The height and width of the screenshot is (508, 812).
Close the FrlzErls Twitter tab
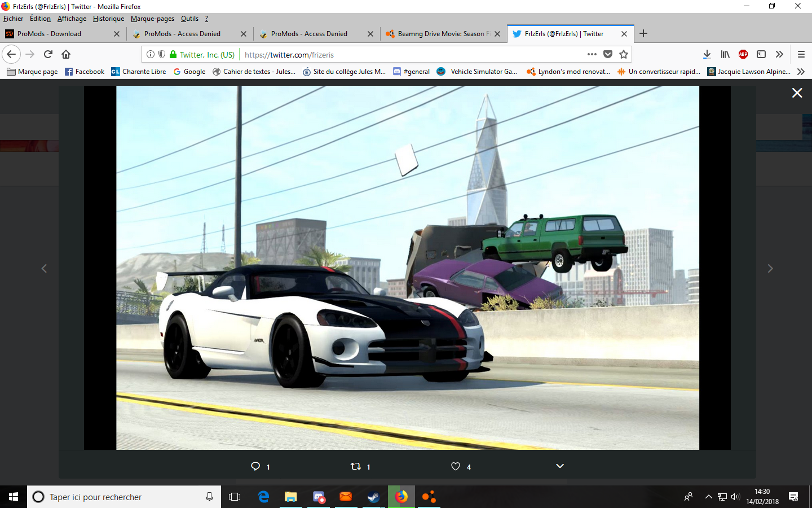click(624, 34)
